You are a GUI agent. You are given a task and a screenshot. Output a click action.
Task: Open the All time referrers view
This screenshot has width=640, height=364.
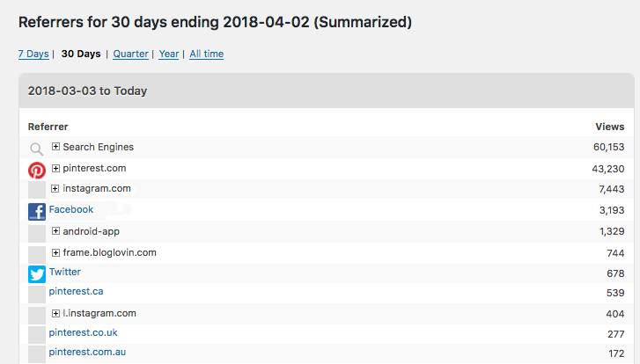click(x=207, y=54)
